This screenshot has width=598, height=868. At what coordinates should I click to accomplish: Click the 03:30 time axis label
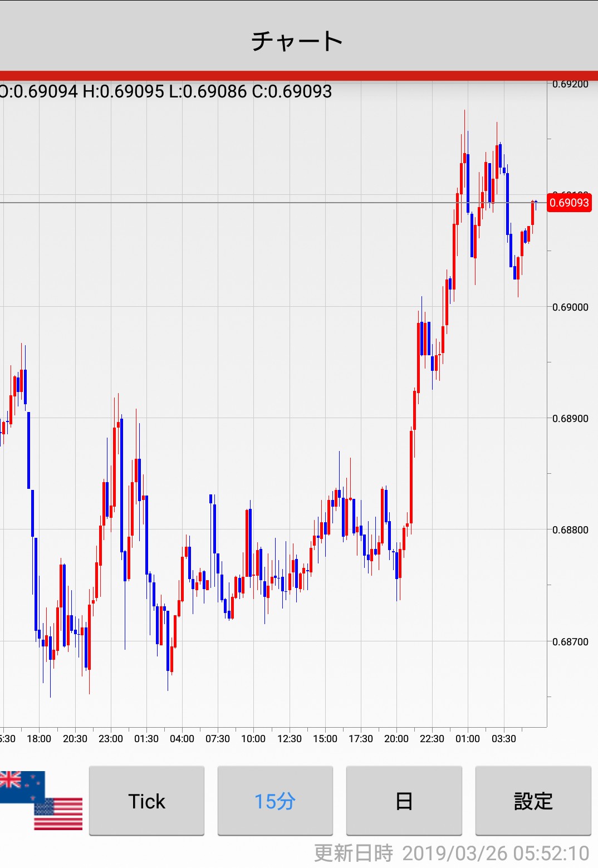[504, 739]
